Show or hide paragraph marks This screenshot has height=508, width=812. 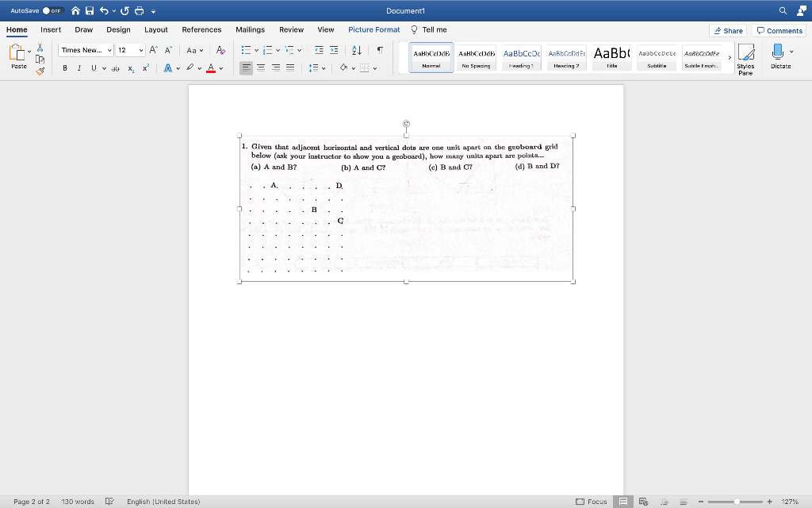(380, 50)
